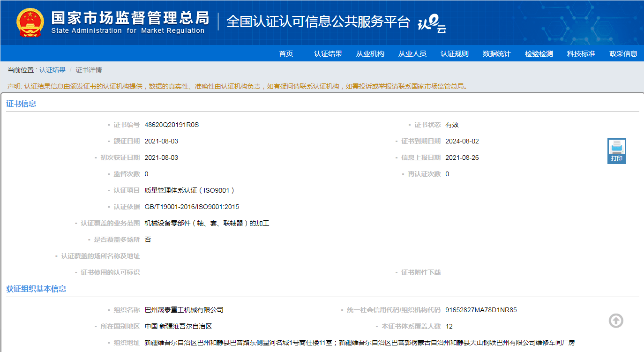The height and width of the screenshot is (352, 644).
Task: Select 科技标准 in the top navigation
Action: 581,53
